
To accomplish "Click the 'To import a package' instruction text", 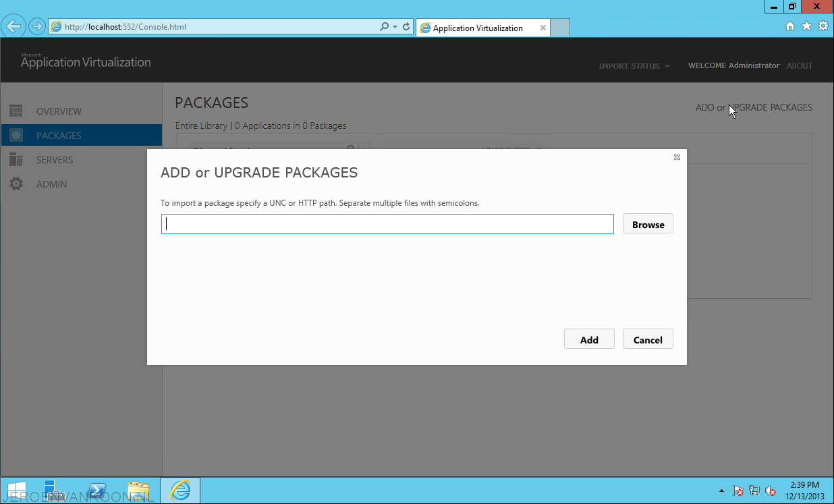I will (x=320, y=203).
